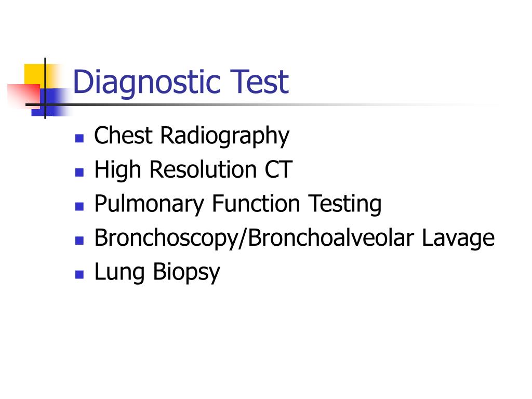Click the word Lavage in the fourth bullet
Screen dimensions: 532x399
click(x=458, y=238)
